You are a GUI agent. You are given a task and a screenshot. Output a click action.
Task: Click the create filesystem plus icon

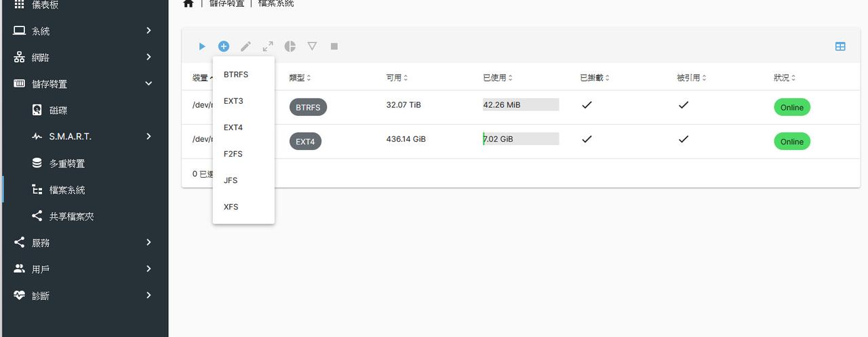coord(224,46)
